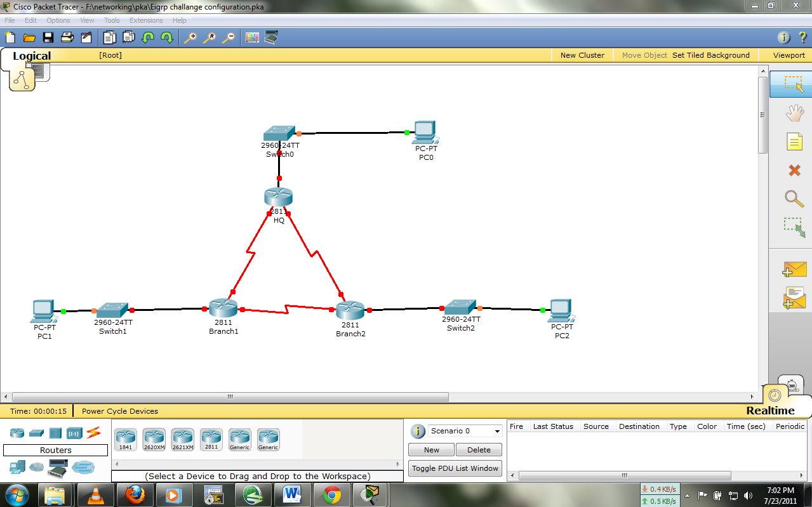Image resolution: width=812 pixels, height=507 pixels.
Task: Click the green Undo arrow
Action: 148,37
